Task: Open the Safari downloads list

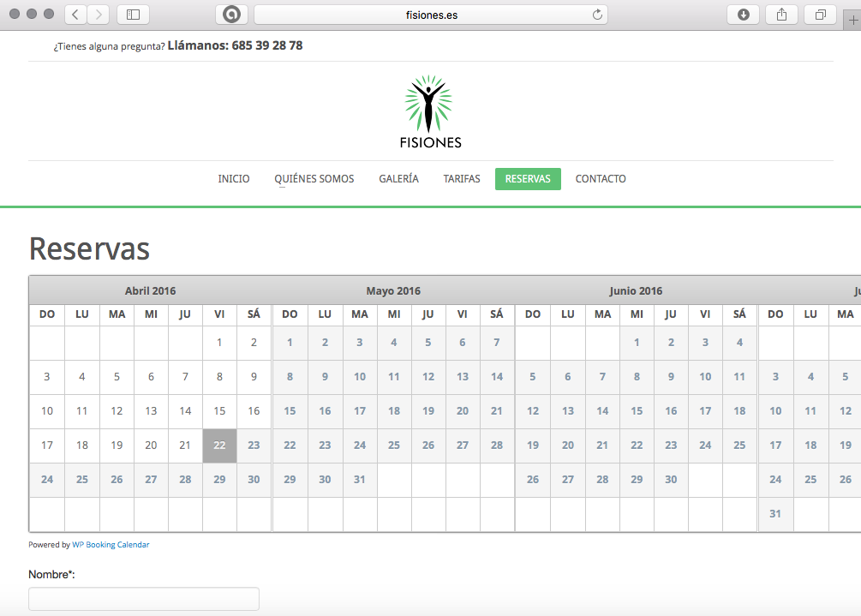Action: pos(743,15)
